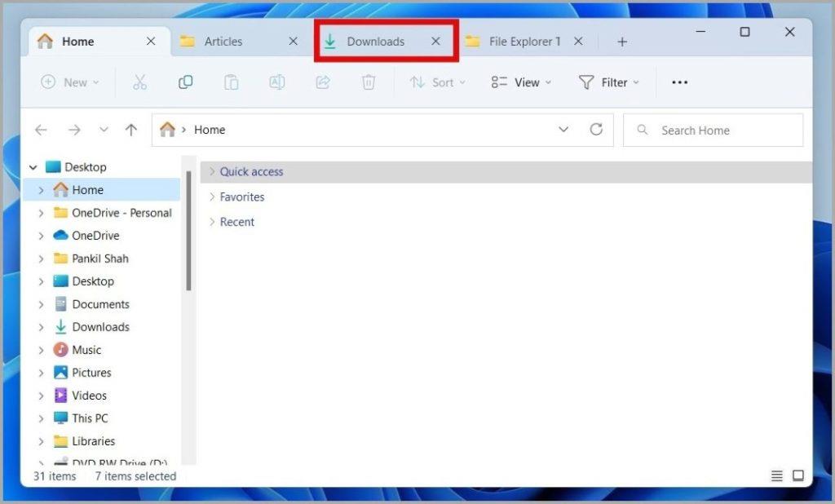The width and height of the screenshot is (835, 504).
Task: Click the Favorites group label
Action: 241,197
